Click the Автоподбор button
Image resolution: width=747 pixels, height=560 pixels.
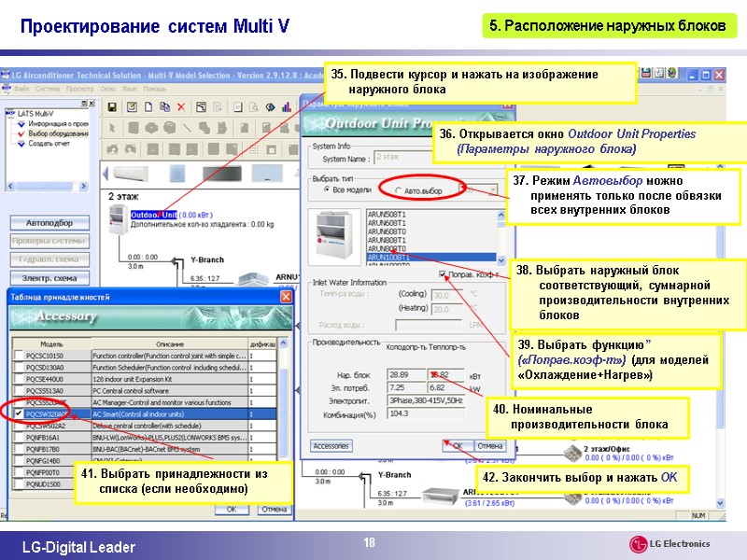coord(49,223)
